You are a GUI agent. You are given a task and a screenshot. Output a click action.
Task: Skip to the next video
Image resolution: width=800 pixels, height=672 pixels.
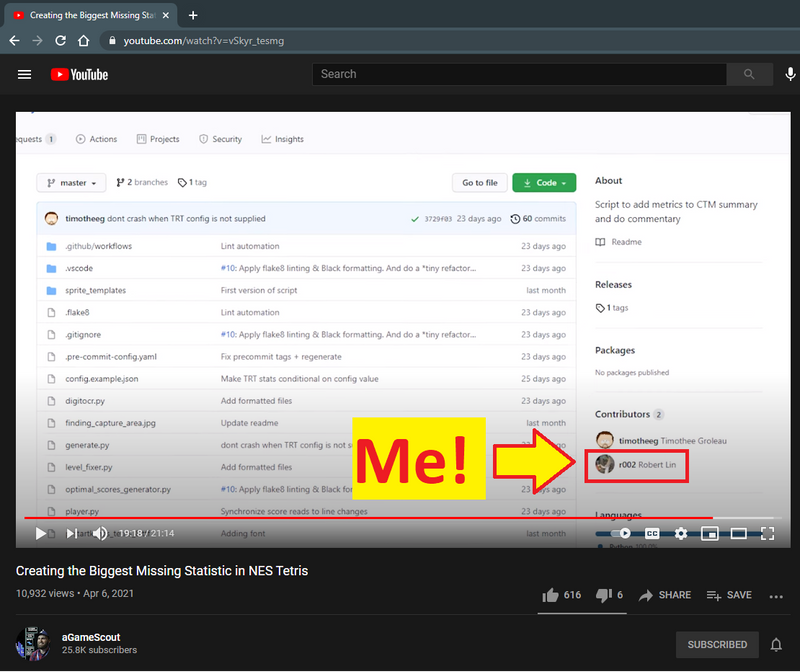click(71, 533)
